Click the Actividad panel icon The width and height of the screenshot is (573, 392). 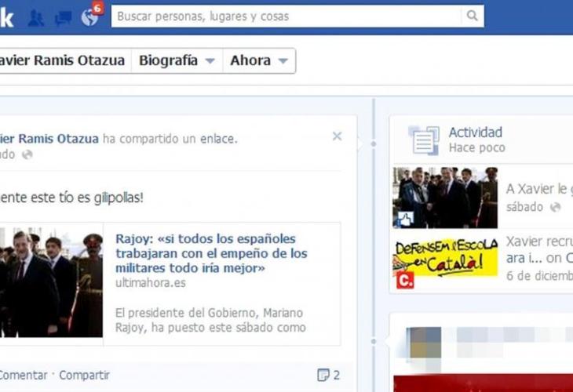[x=424, y=140]
